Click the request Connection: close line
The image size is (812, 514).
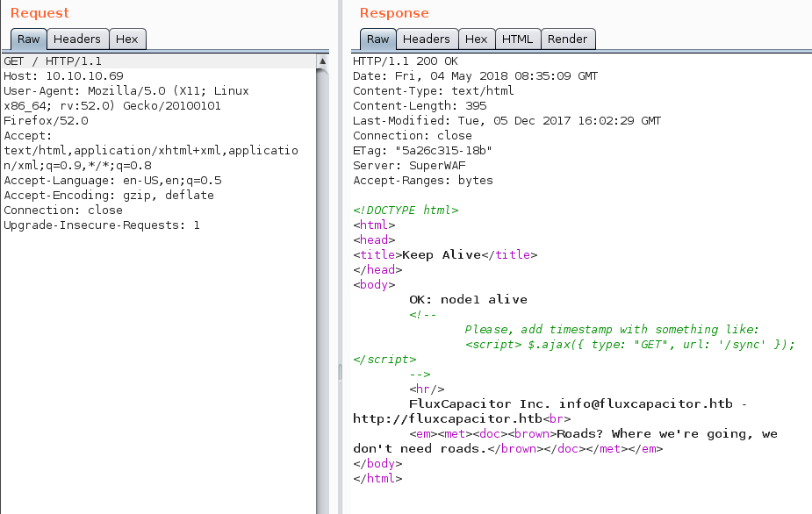tap(63, 211)
